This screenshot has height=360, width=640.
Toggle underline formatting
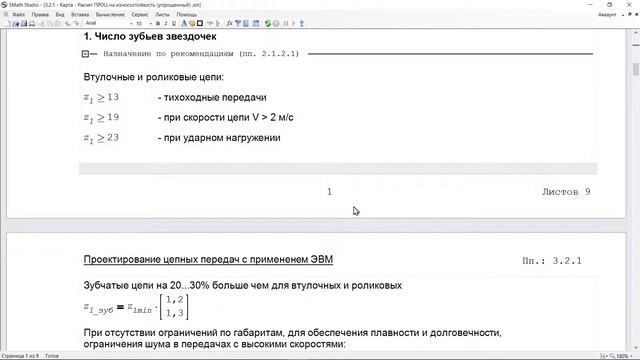pos(174,24)
